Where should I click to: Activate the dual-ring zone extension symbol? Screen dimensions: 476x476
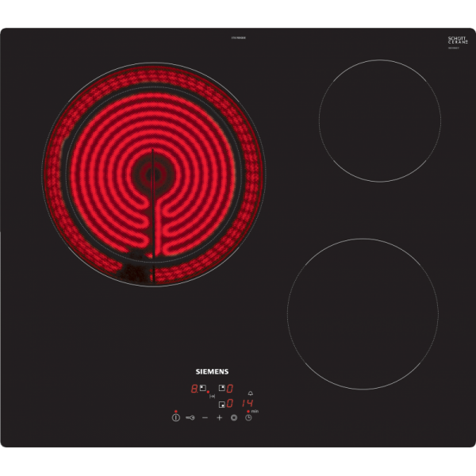234,418
